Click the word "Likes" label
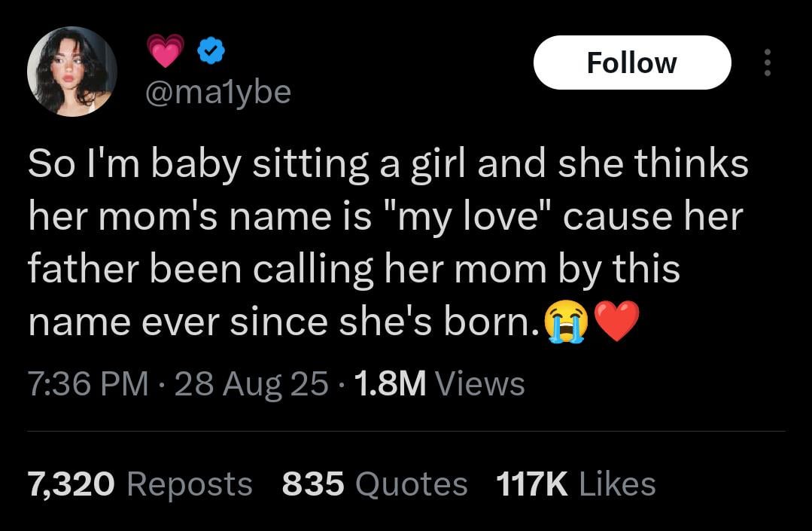Image resolution: width=812 pixels, height=531 pixels. pyautogui.click(x=617, y=484)
